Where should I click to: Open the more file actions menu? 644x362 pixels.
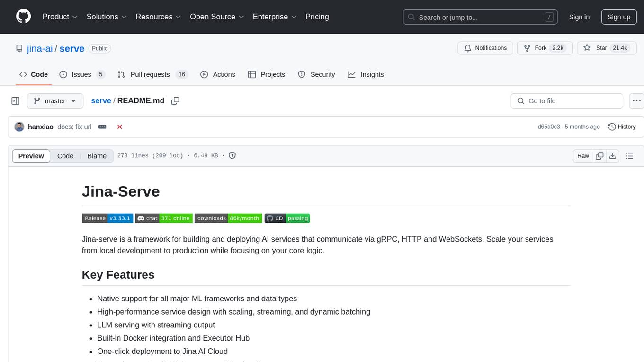tap(636, 101)
